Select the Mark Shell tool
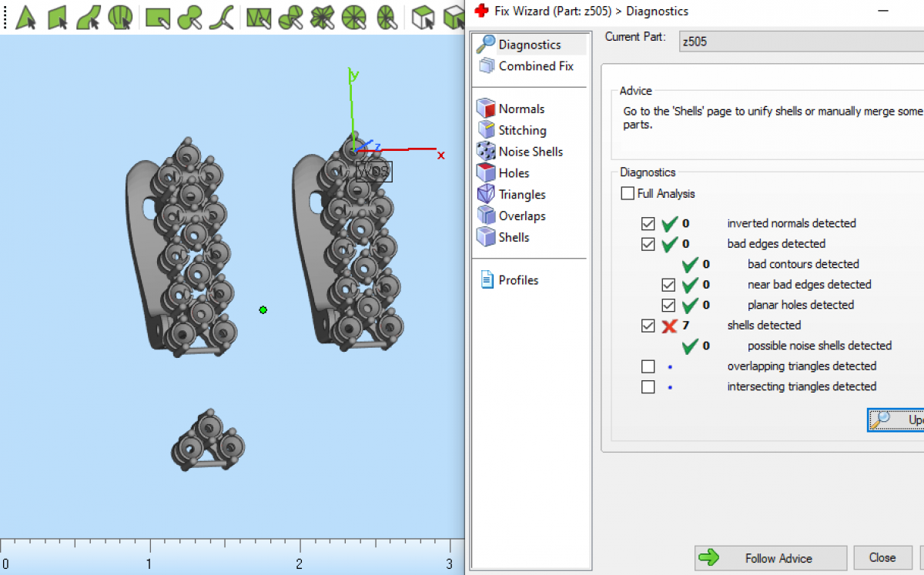Viewport: 924px width, 575px height. coord(119,16)
